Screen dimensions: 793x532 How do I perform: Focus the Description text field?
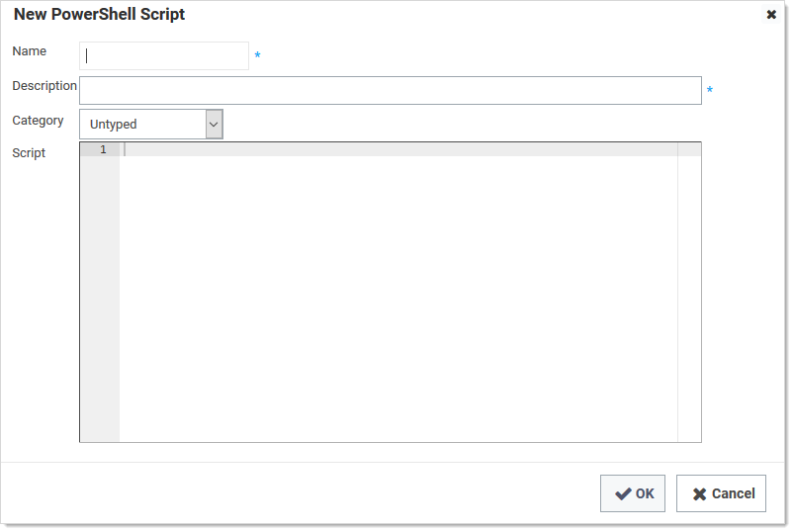click(390, 91)
